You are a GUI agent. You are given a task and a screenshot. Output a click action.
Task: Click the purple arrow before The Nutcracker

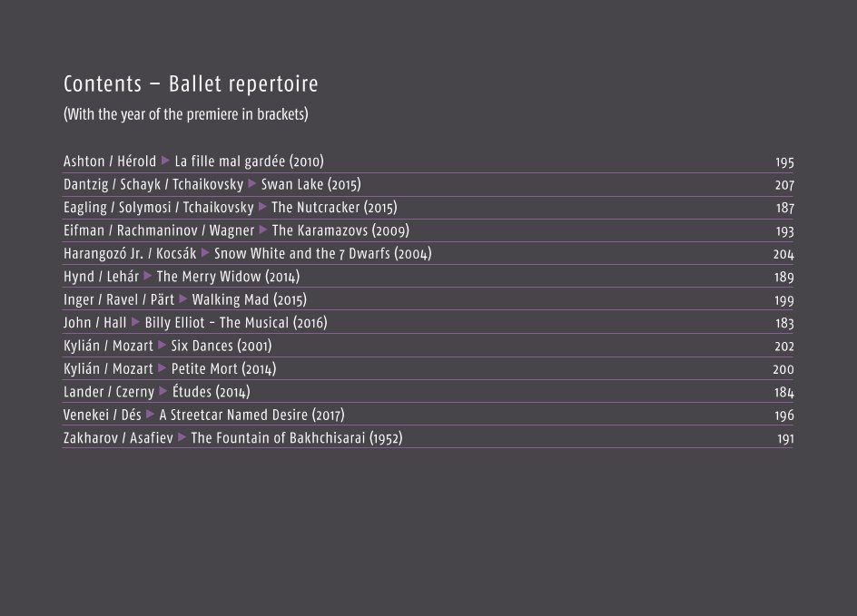tap(262, 207)
